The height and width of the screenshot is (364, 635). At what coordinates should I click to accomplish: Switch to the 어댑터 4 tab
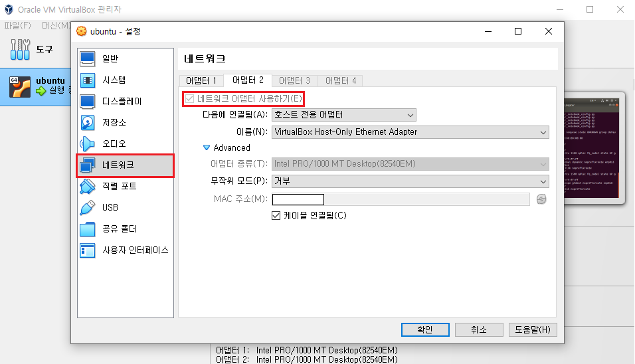pyautogui.click(x=341, y=80)
